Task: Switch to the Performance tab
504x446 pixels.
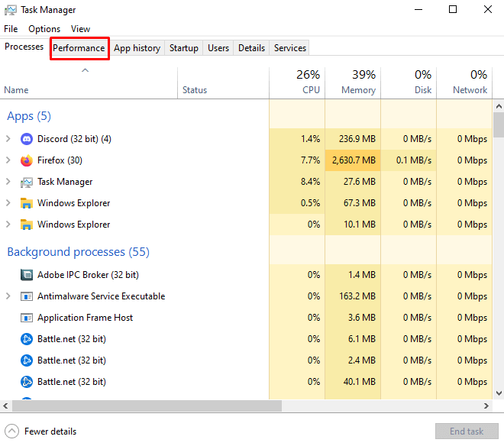Action: pos(79,48)
